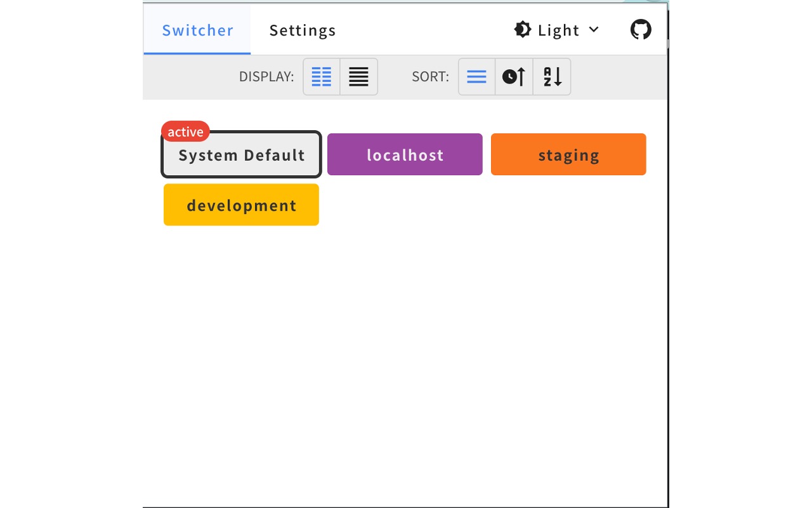812x508 pixels.
Task: Open the Settings tab
Action: click(x=303, y=30)
